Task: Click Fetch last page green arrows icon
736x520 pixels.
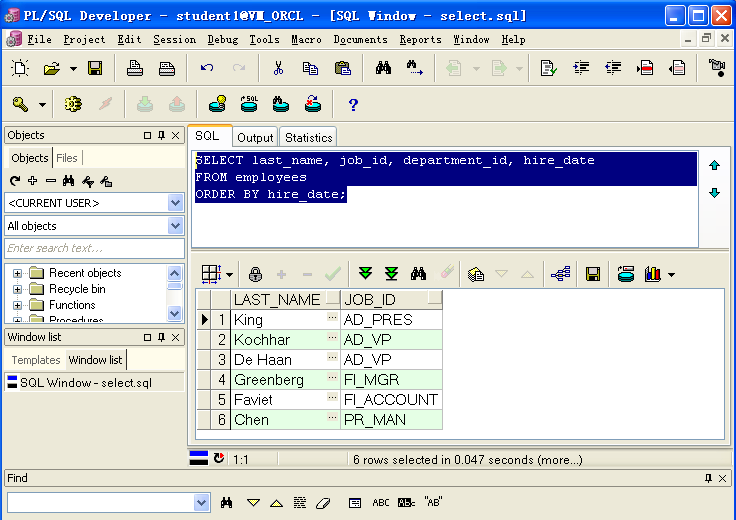Action: (391, 274)
